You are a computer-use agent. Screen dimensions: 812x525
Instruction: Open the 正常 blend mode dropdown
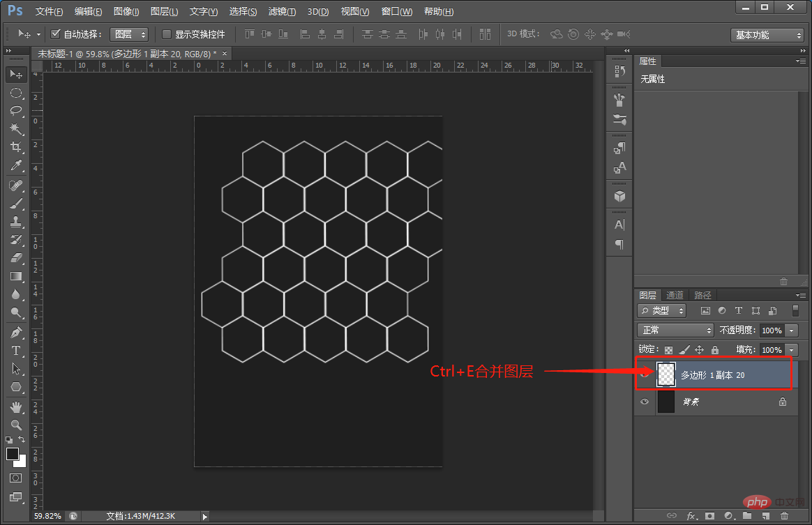676,330
